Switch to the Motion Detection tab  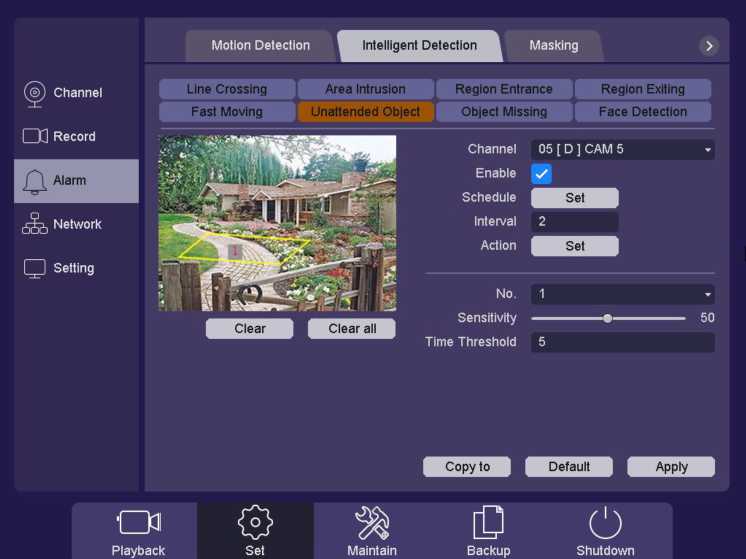pyautogui.click(x=260, y=46)
